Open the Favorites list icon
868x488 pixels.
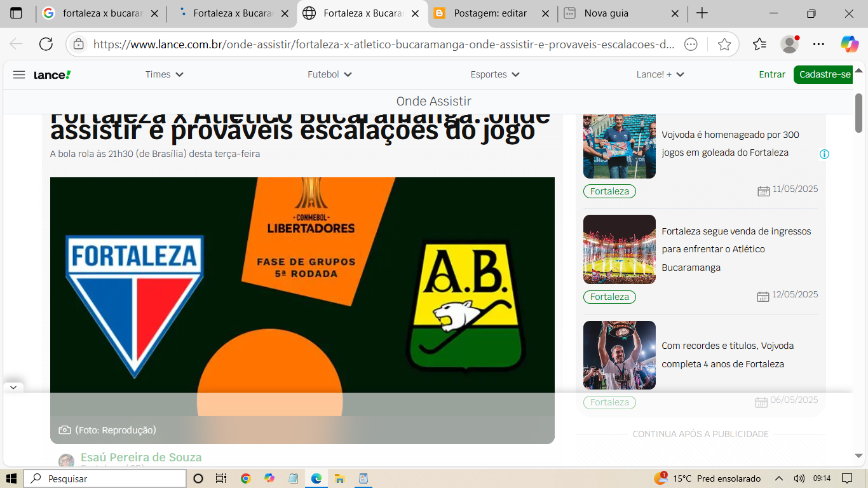(x=759, y=44)
